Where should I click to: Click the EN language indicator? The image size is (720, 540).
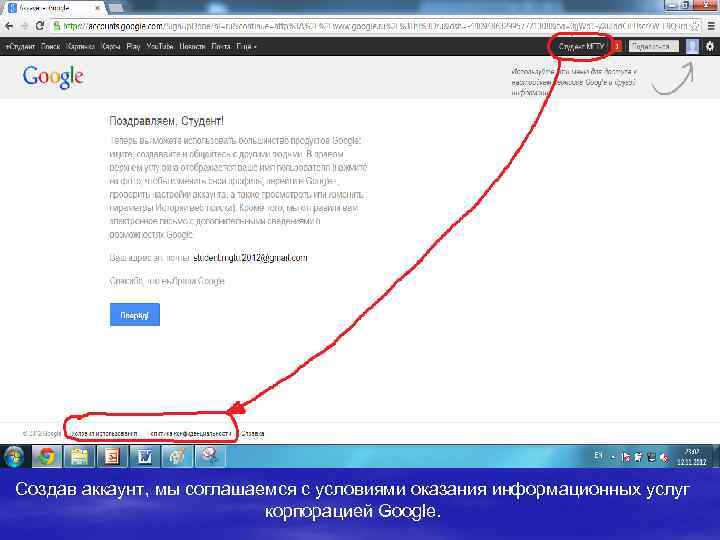click(x=598, y=456)
